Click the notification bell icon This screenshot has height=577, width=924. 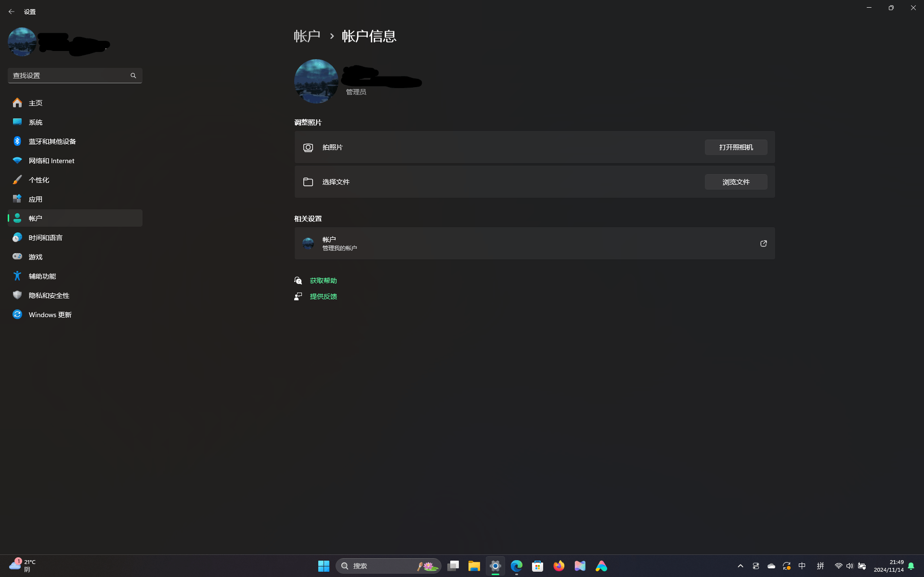coord(911,566)
